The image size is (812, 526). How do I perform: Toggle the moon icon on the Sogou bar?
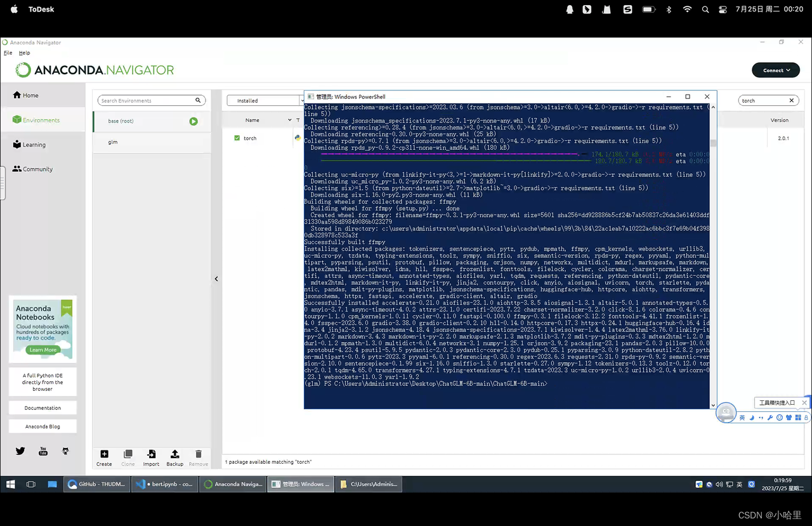751,418
